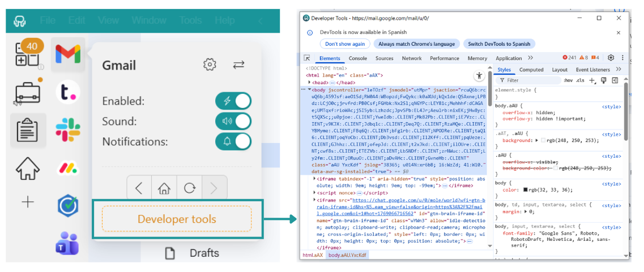Image resolution: width=644 pixels, height=272 pixels.
Task: Click the swap arrows icon beside Gmail
Action: click(x=238, y=64)
